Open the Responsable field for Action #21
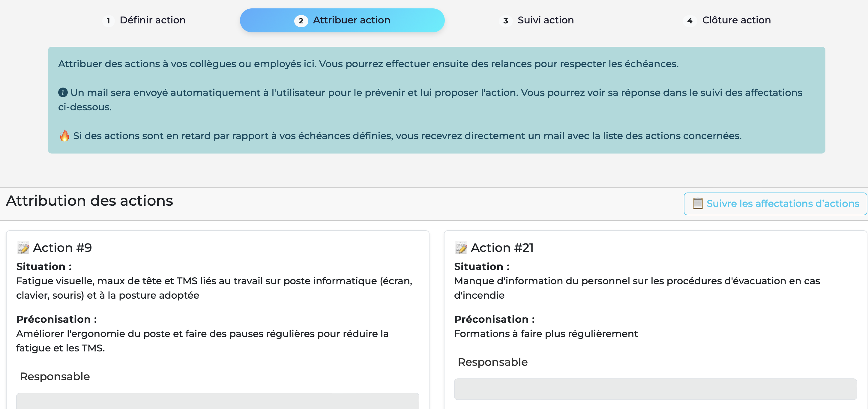Screen dimensions: 868x409 click(655, 389)
